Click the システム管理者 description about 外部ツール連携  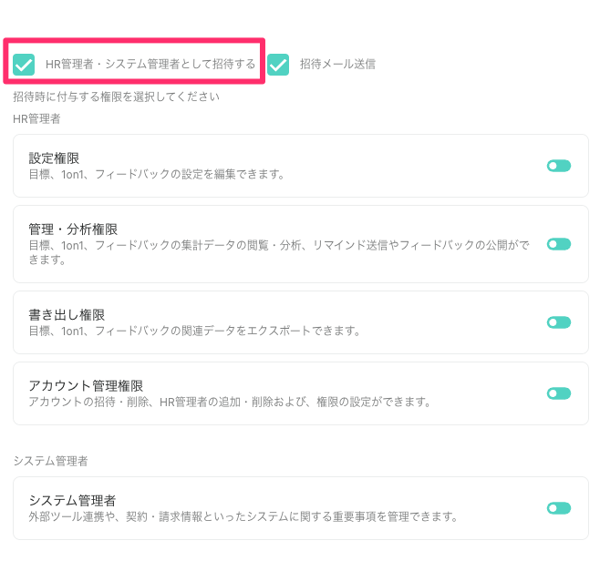[x=243, y=517]
